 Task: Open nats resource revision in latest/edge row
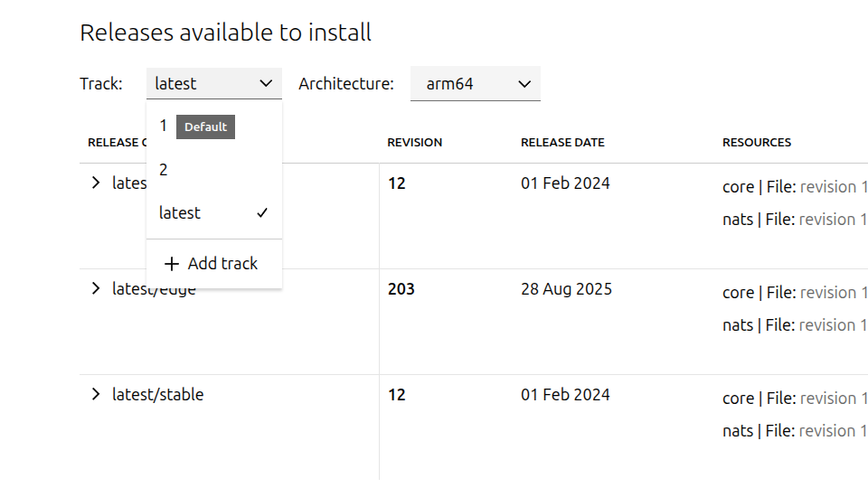[833, 325]
